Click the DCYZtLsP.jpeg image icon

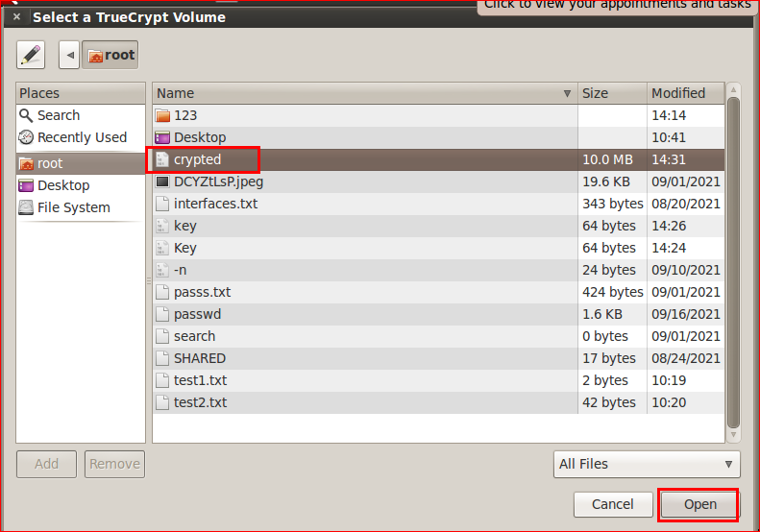tap(162, 181)
